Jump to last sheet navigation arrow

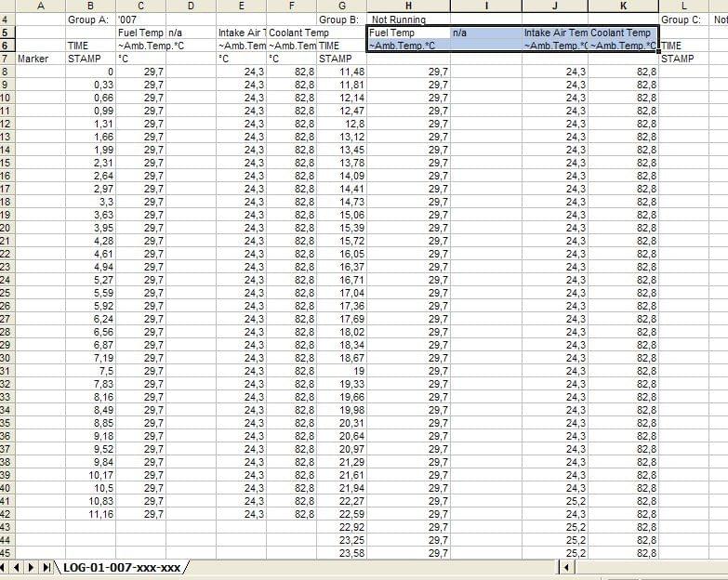tap(46, 567)
